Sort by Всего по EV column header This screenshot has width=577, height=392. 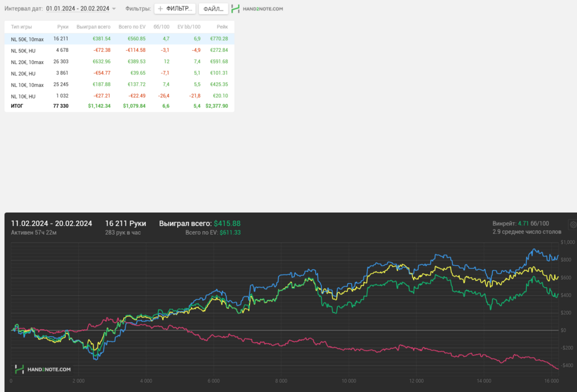pos(132,27)
